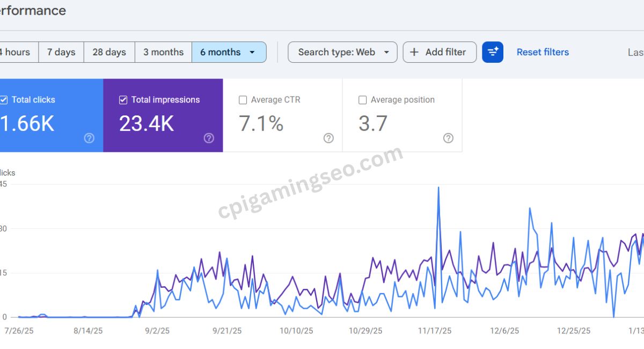
Task: Click the 11/17/25 clicks spike on chart
Action: coord(438,188)
